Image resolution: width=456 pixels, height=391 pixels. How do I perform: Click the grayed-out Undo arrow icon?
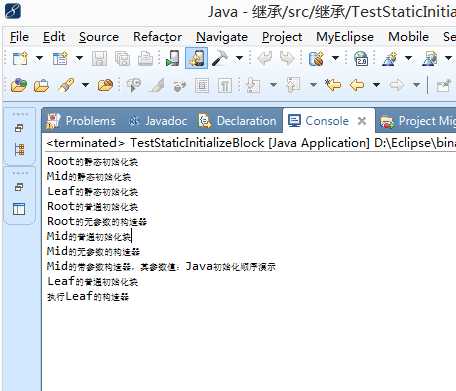(x=265, y=59)
